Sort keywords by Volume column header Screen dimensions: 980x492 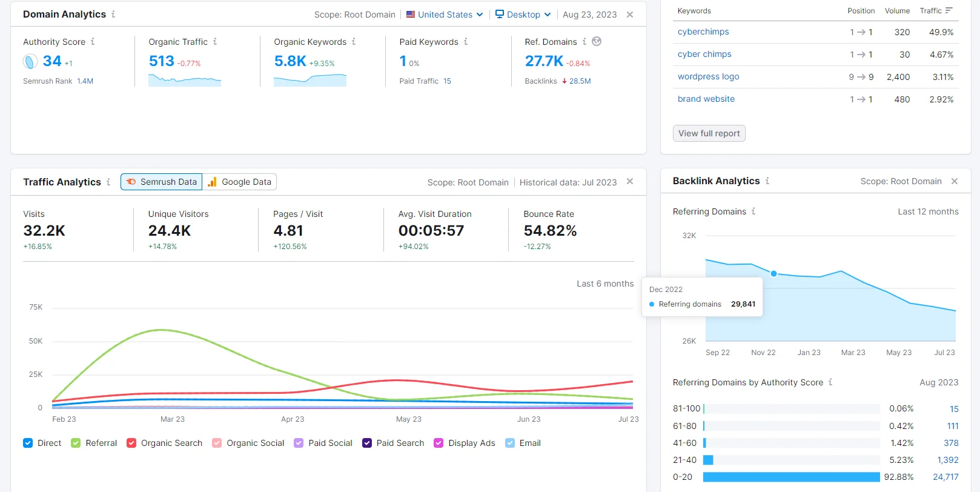coord(897,11)
